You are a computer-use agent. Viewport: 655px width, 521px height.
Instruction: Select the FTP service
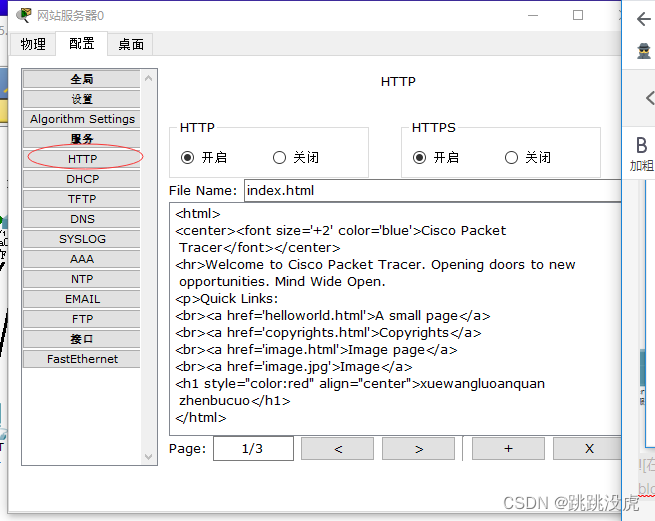tap(82, 319)
